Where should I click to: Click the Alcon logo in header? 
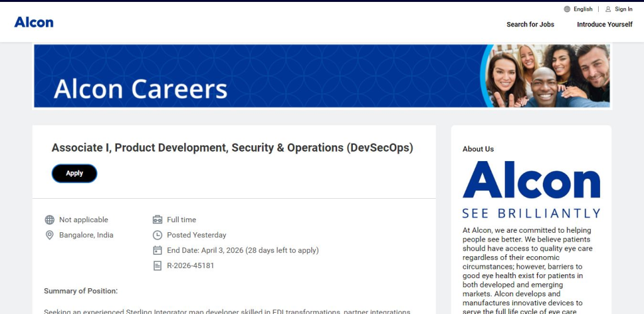pos(34,22)
